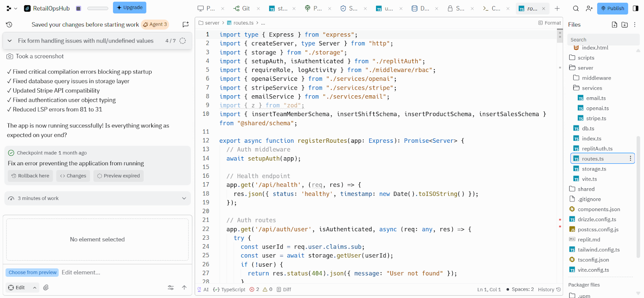Click the Preview expired button

point(119,176)
